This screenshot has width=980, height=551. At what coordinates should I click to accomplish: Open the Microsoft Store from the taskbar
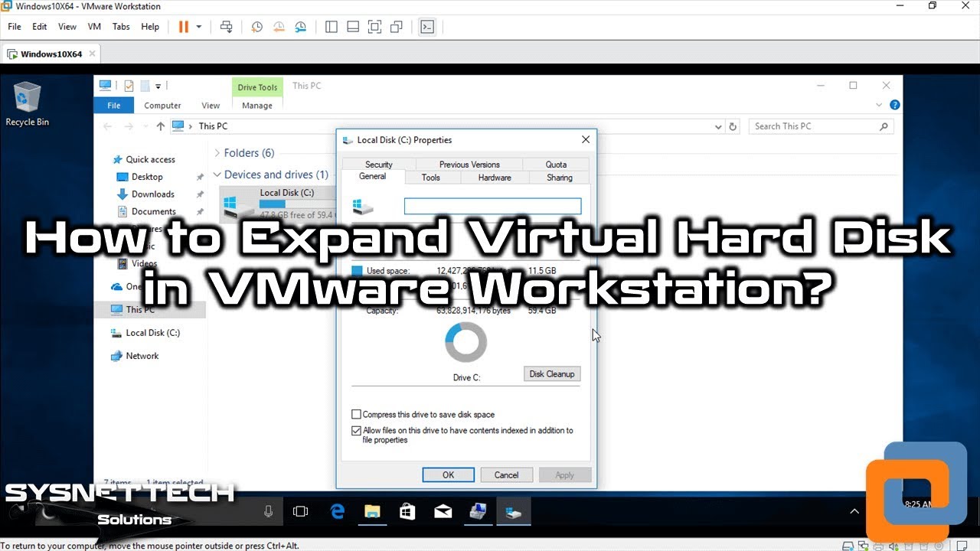tap(407, 511)
